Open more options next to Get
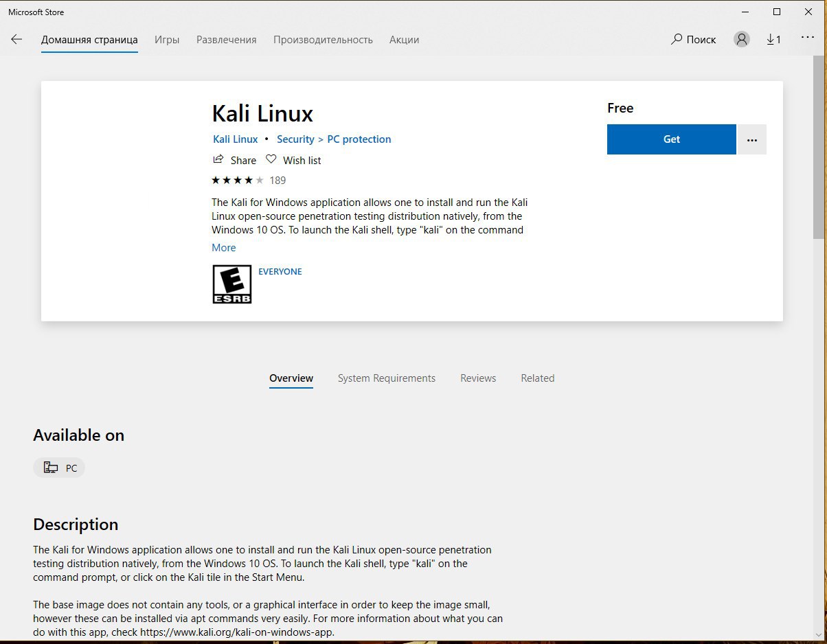 (752, 139)
